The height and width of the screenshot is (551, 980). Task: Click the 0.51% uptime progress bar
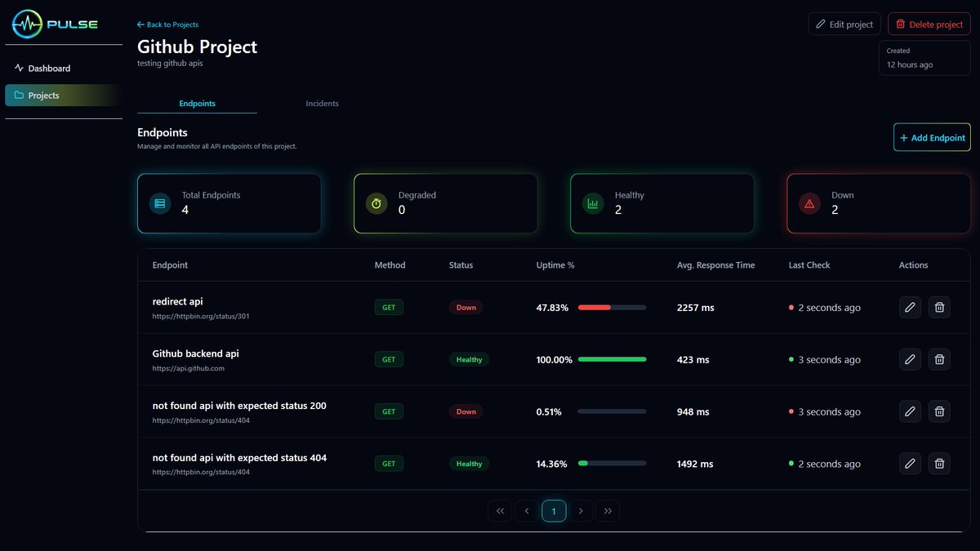point(612,411)
